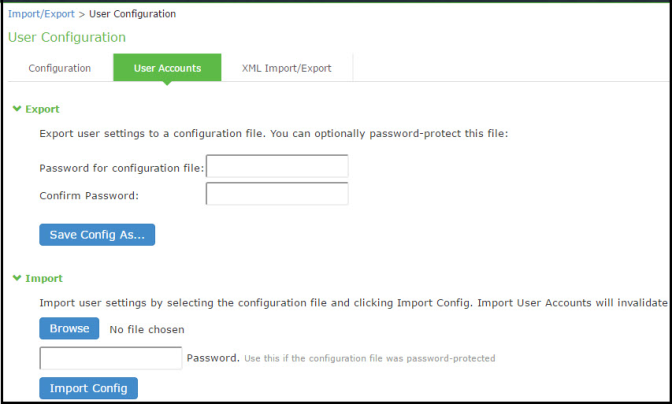
Task: Click the Import Config button
Action: 88,389
